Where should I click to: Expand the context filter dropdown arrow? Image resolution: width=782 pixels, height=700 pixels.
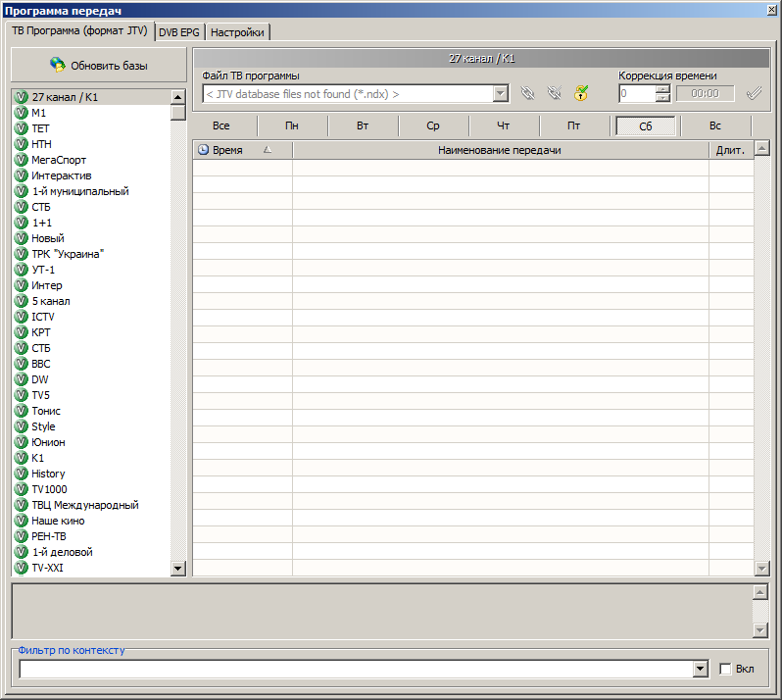tap(700, 669)
